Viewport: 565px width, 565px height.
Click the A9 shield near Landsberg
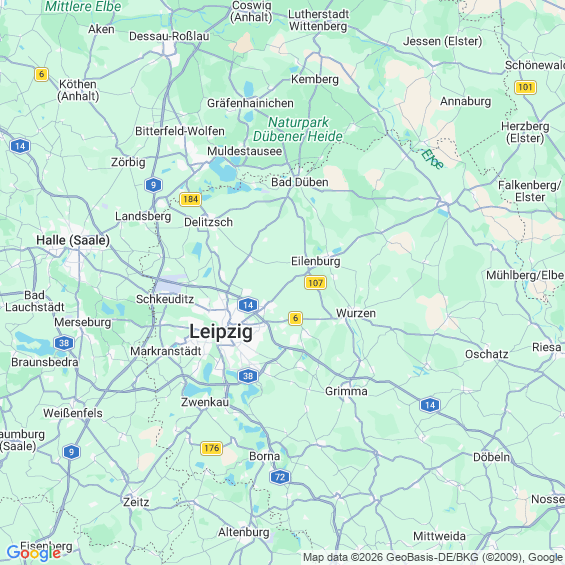pos(154,185)
